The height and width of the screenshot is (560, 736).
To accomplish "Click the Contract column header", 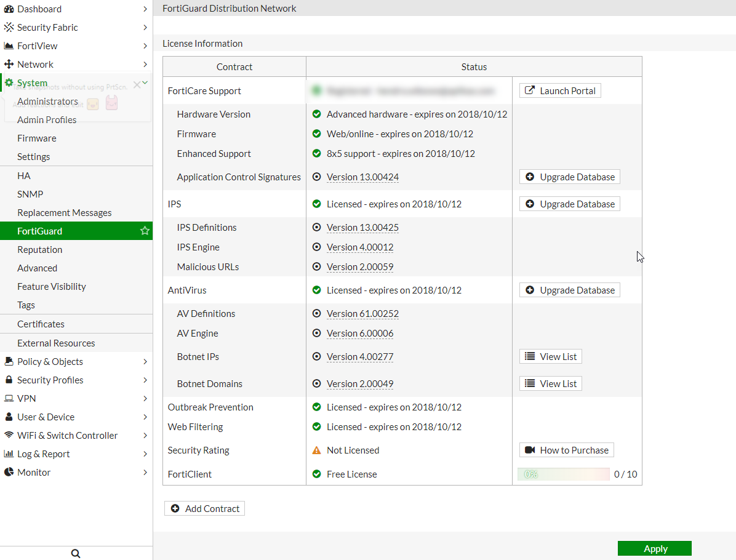I will pos(234,66).
